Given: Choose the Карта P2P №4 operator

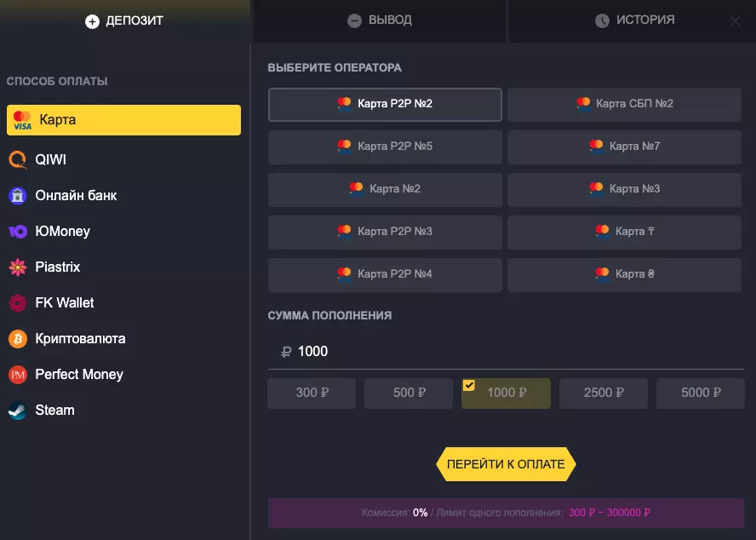Looking at the screenshot, I should (385, 274).
